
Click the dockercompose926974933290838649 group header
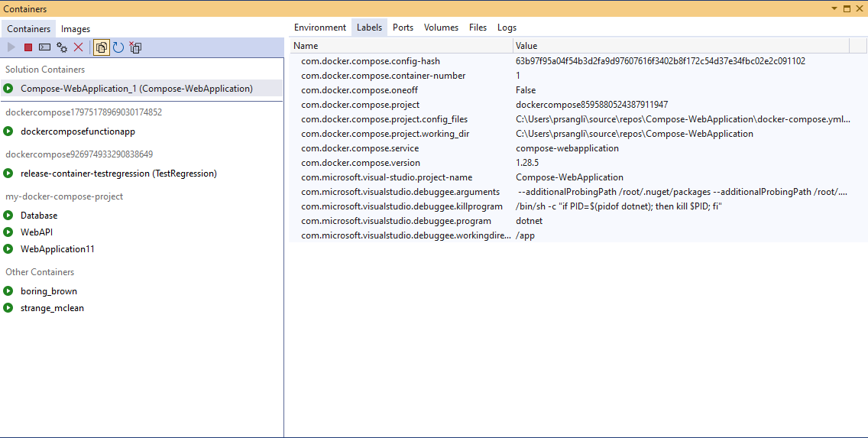tap(79, 154)
